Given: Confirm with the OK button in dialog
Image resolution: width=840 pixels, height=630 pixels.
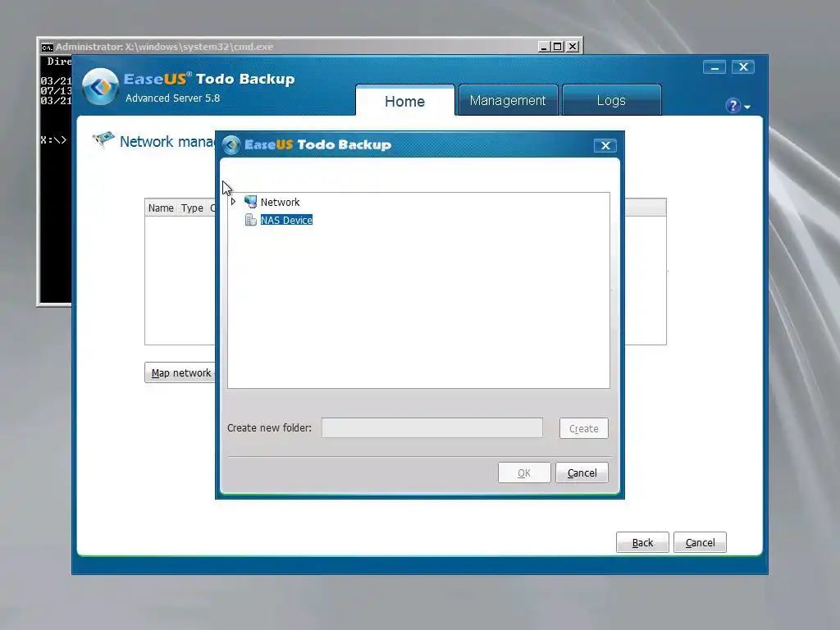Looking at the screenshot, I should point(524,472).
